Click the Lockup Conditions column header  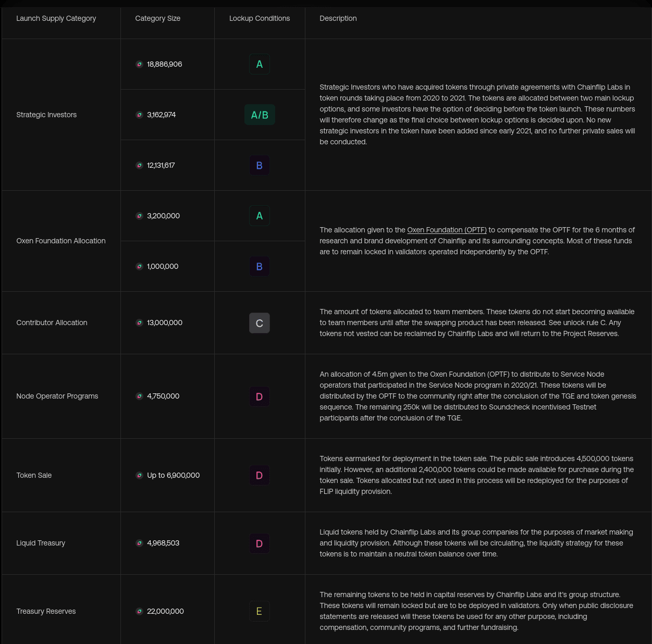pos(260,18)
